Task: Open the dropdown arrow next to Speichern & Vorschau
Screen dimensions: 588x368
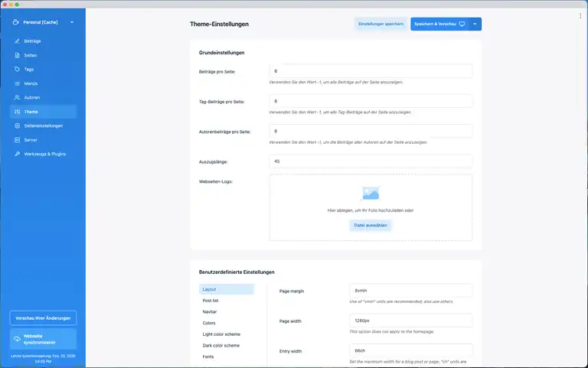Action: (475, 24)
